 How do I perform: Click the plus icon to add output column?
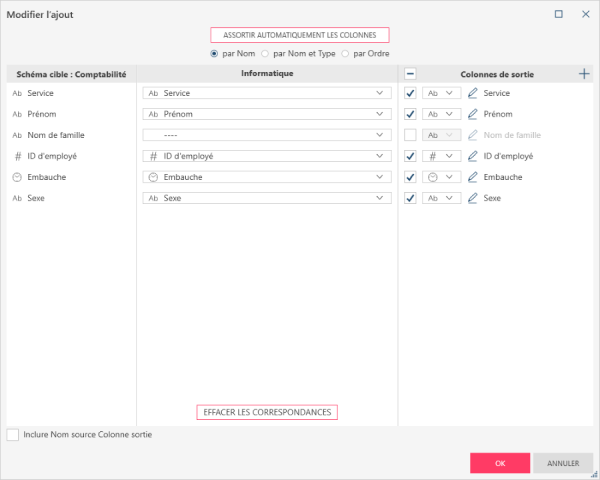coord(584,73)
